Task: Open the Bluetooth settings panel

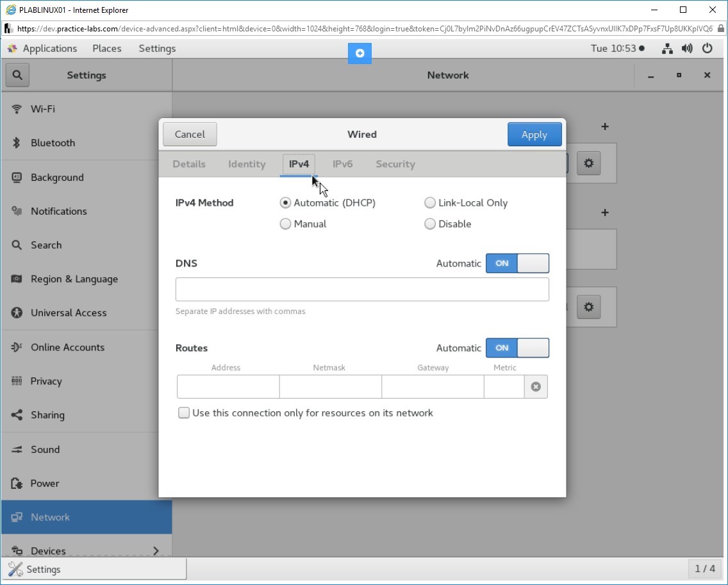Action: [x=53, y=143]
